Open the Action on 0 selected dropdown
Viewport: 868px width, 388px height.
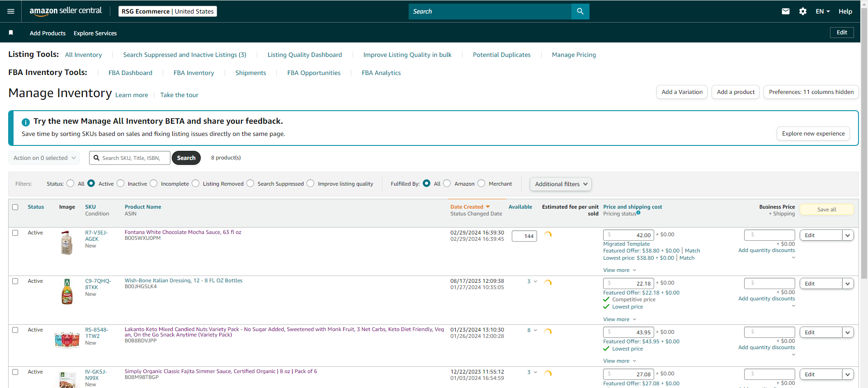(x=44, y=158)
